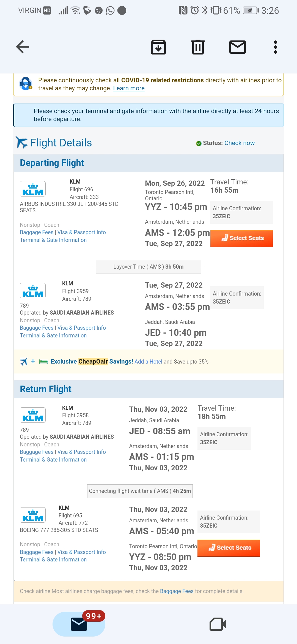The image size is (297, 644).
Task: Select Seats for Flight 695 to Toronto
Action: pyautogui.click(x=229, y=548)
